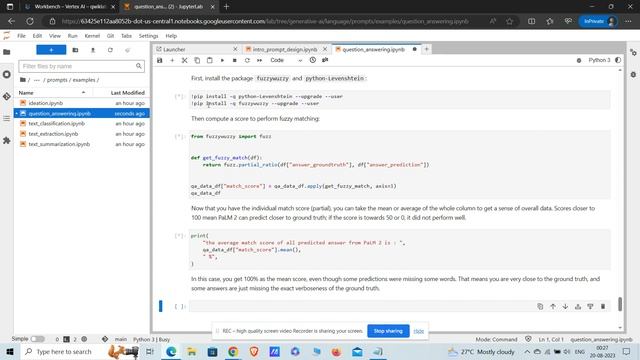
Task: Open the Git sidebar panel icon
Action: click(7, 97)
